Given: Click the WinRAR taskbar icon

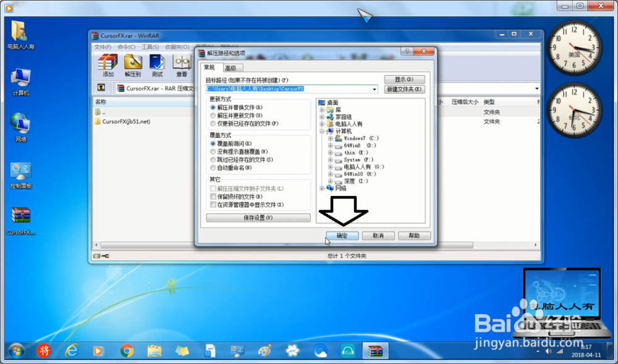Looking at the screenshot, I should tap(375, 350).
